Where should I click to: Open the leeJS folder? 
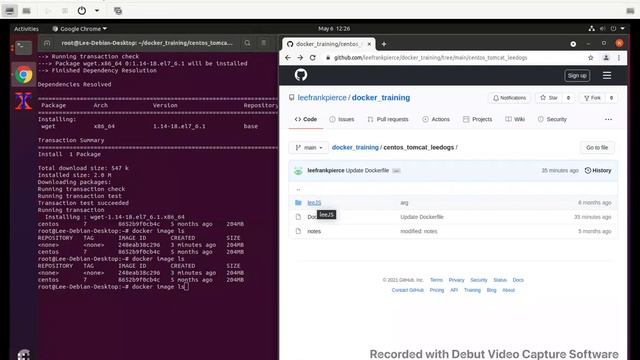[314, 203]
